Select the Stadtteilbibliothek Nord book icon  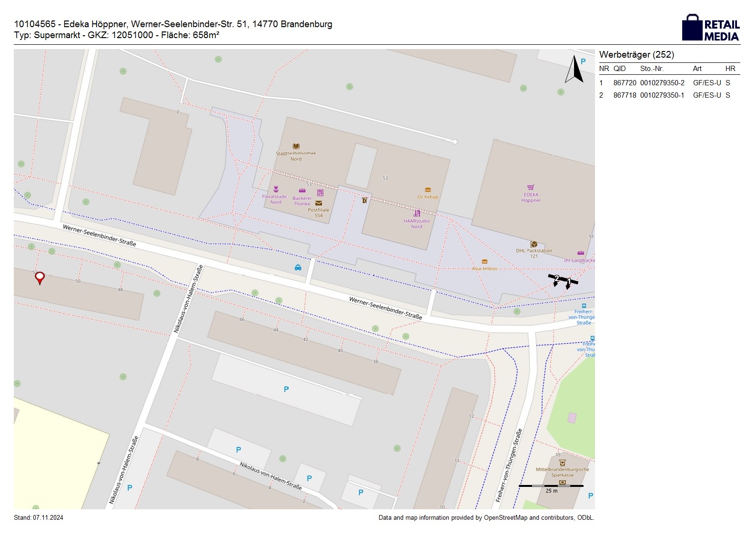coord(296,146)
